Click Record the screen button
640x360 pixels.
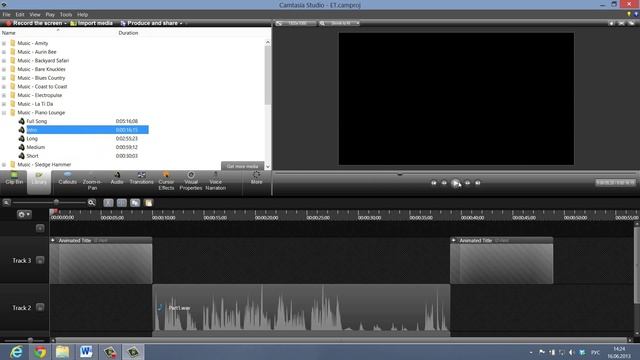coord(34,23)
